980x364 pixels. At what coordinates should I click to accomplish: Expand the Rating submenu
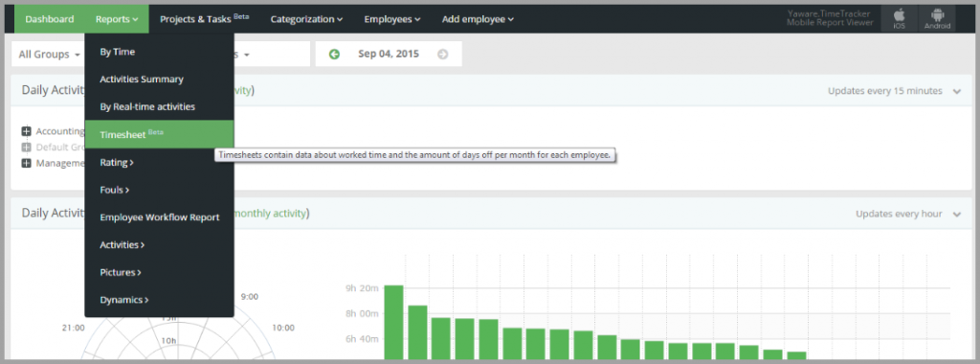pyautogui.click(x=160, y=163)
